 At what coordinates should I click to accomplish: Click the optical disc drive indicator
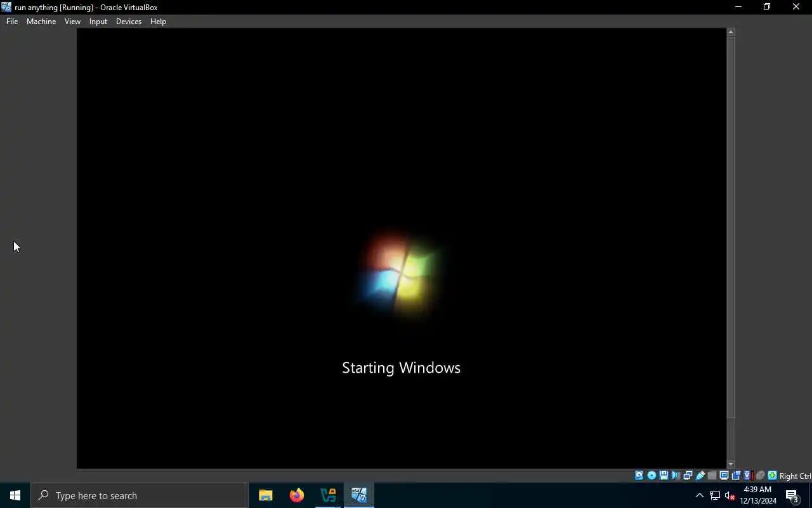click(652, 476)
